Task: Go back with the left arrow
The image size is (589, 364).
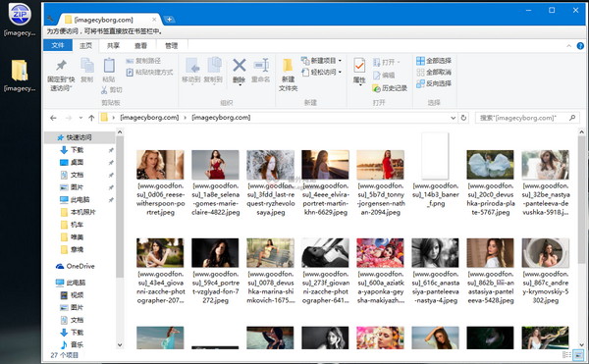Action: [53, 118]
